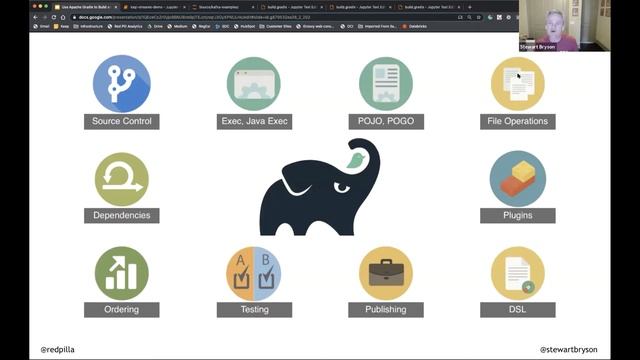Click the Publishing briefcase icon
The height and width of the screenshot is (360, 640).
click(386, 273)
